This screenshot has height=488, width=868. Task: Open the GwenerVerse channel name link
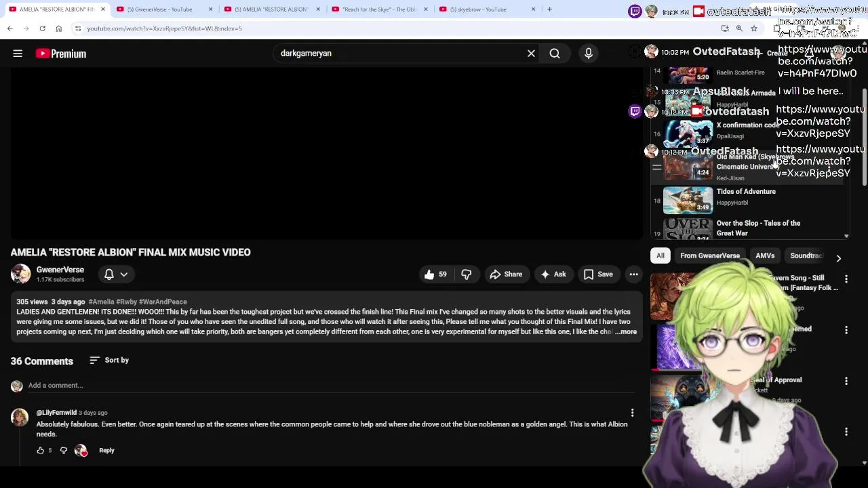(60, 270)
